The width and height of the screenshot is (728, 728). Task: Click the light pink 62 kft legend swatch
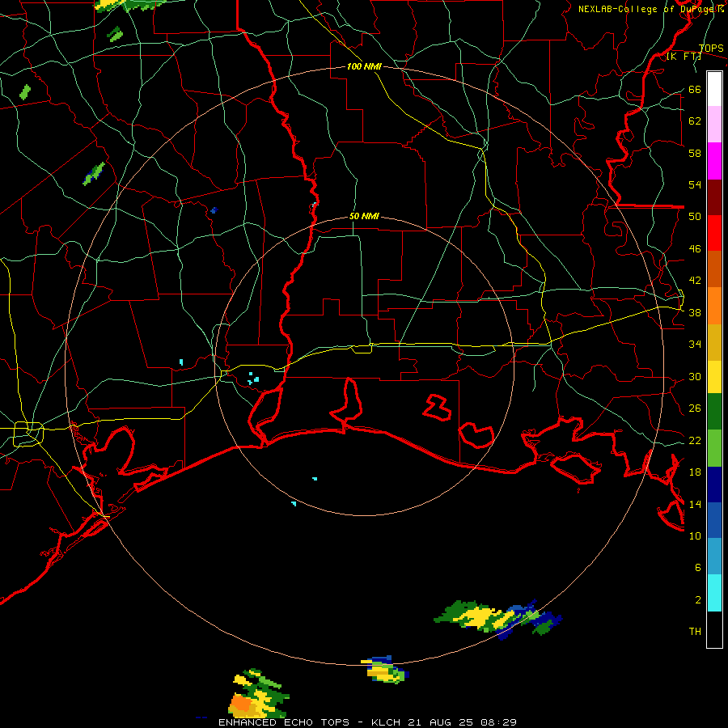point(714,125)
